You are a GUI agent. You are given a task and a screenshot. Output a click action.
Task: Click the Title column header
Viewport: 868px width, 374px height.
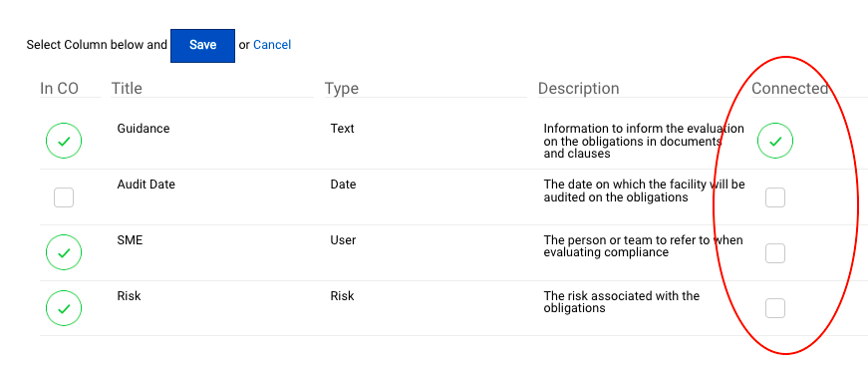click(x=127, y=89)
